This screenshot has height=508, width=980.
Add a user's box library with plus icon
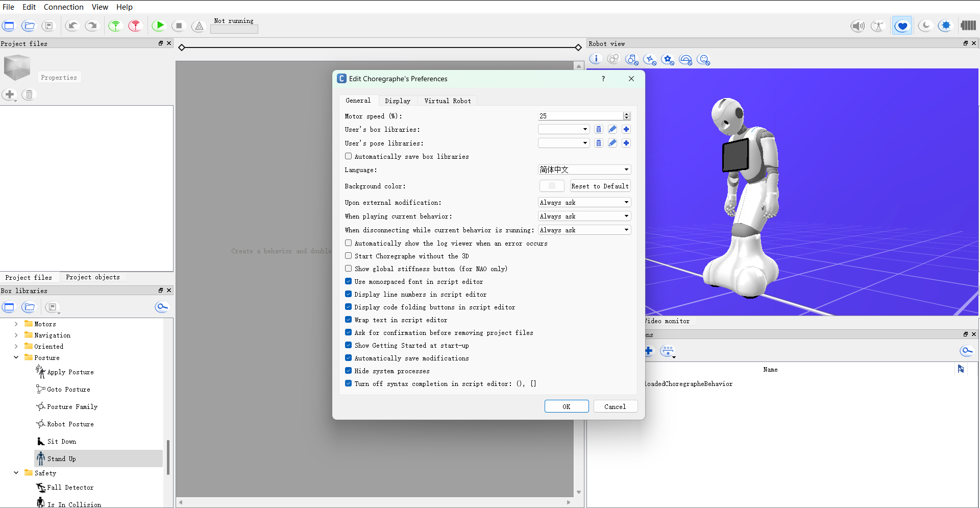coord(626,129)
